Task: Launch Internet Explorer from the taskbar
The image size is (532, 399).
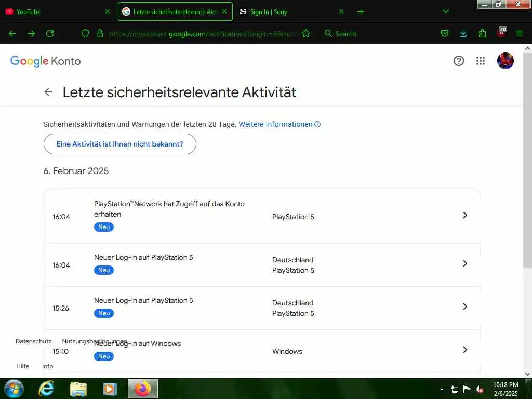Action: (46, 389)
